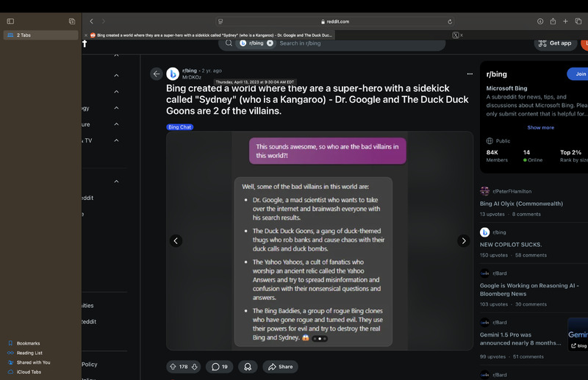Click the reddit.com address field
The height and width of the screenshot is (380, 588).
[x=335, y=22]
